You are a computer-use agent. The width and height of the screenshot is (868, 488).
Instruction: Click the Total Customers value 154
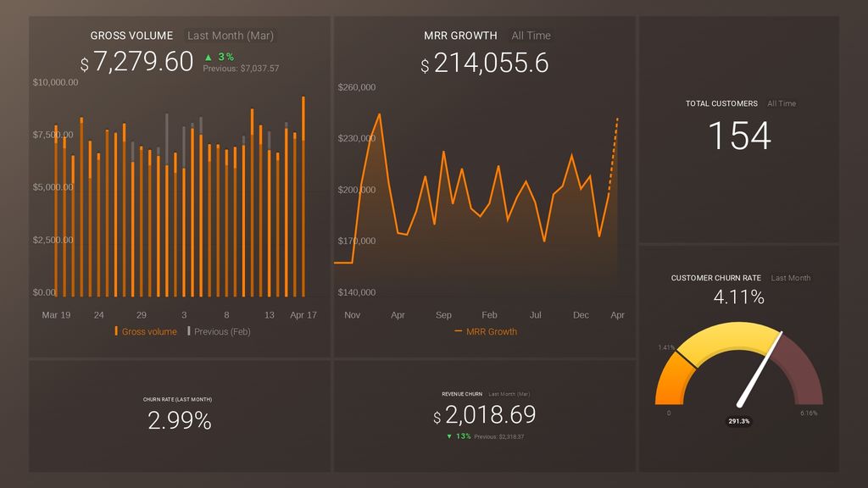[x=739, y=136]
